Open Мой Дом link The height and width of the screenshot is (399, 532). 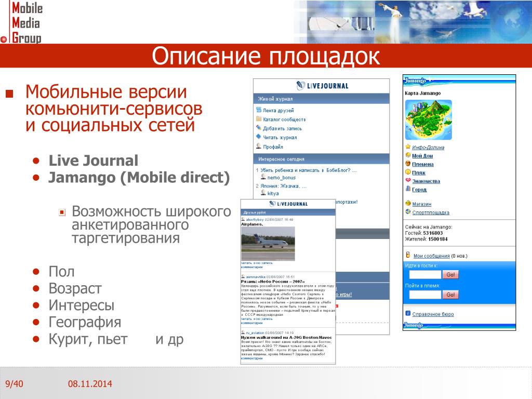422,156
